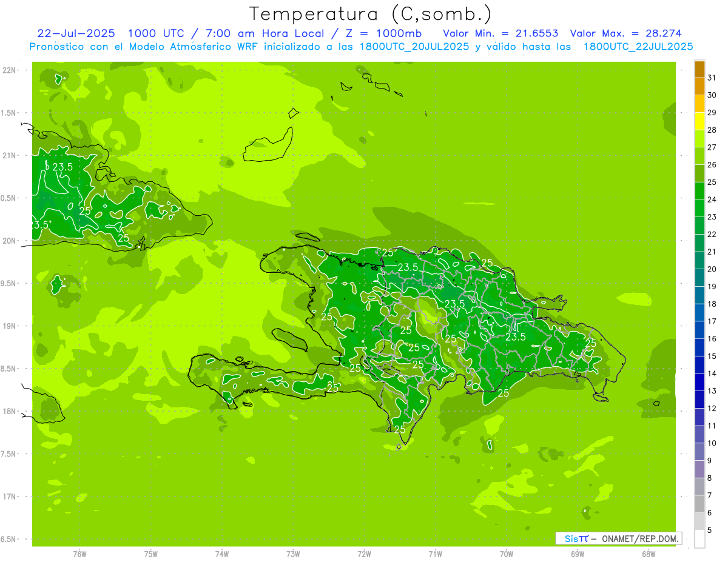Click the '73W' longitude axis label

tap(293, 554)
